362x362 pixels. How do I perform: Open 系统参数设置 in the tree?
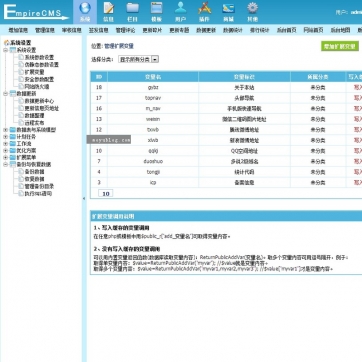pyautogui.click(x=39, y=57)
